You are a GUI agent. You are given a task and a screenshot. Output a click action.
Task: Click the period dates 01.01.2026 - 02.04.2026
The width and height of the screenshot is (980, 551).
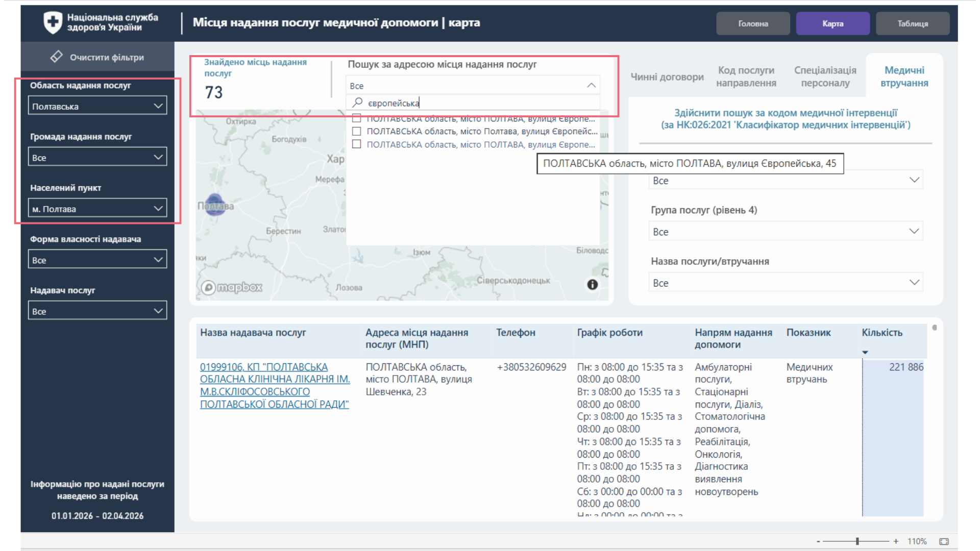(x=97, y=516)
